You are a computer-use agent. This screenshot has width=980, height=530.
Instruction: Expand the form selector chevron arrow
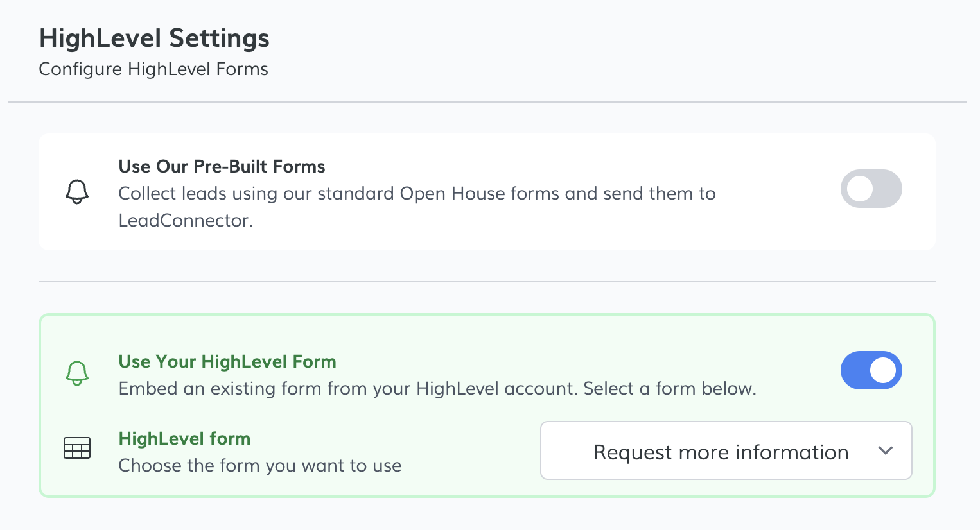(x=886, y=450)
